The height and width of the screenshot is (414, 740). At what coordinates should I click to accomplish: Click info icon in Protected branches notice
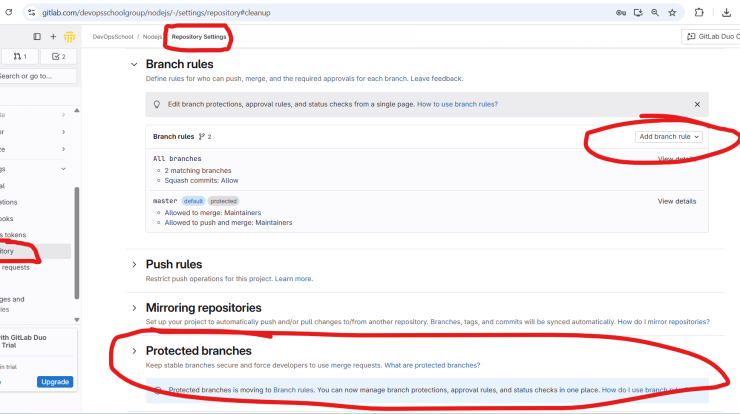[158, 390]
